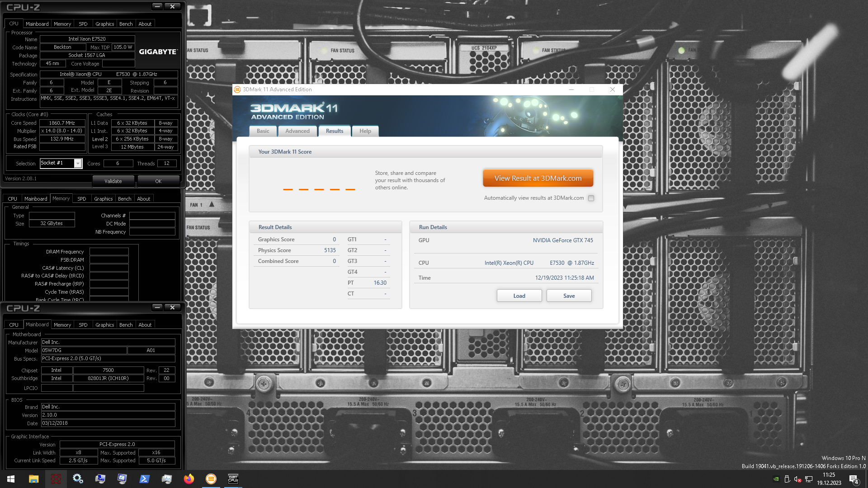
Task: Launch Firefox from the taskbar
Action: [189, 479]
